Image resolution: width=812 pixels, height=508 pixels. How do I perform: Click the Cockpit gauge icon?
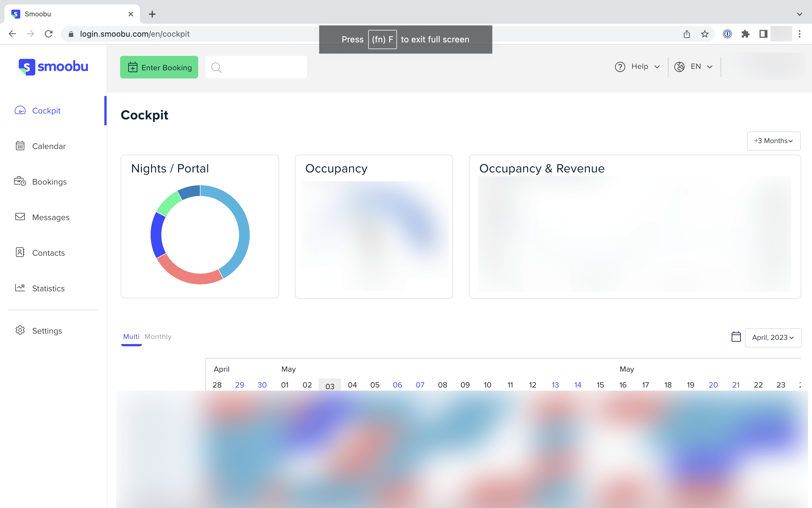(20, 110)
